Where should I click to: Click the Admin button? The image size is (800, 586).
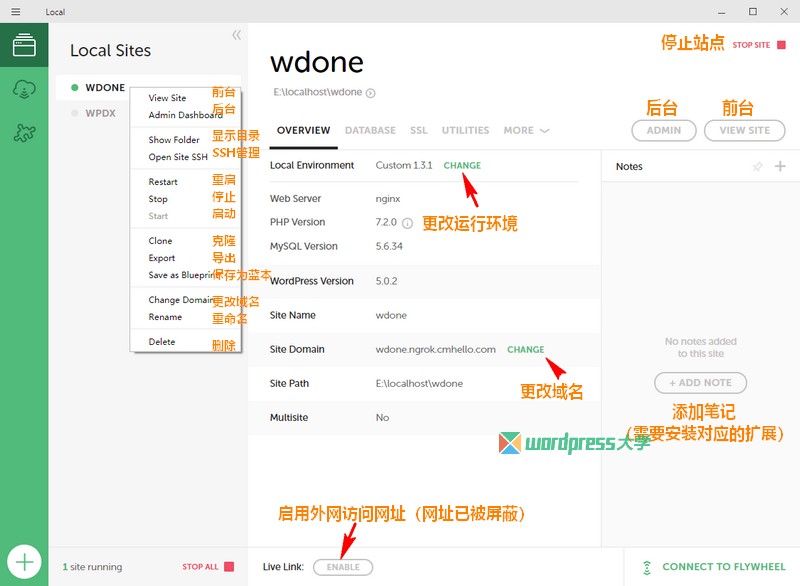point(664,131)
